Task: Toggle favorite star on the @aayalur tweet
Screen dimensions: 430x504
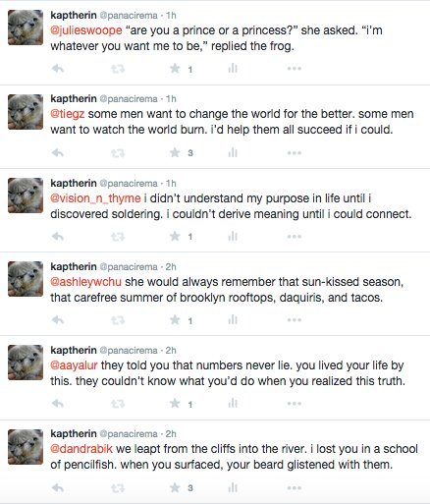Action: click(x=175, y=403)
